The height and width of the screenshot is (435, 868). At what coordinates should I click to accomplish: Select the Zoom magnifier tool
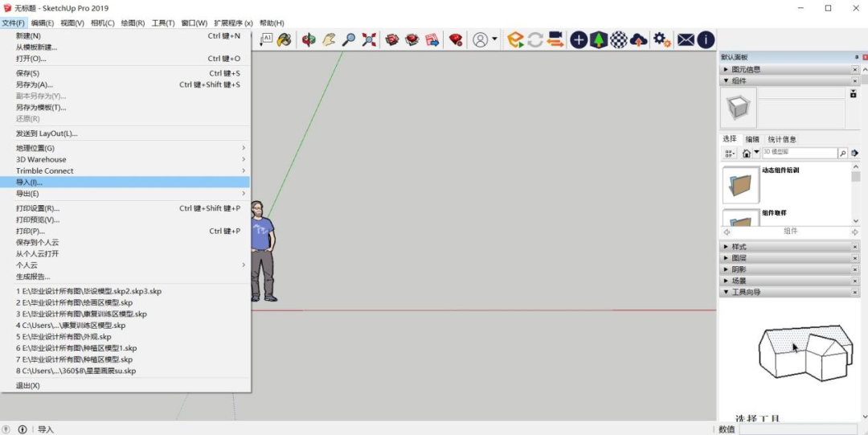click(x=349, y=39)
